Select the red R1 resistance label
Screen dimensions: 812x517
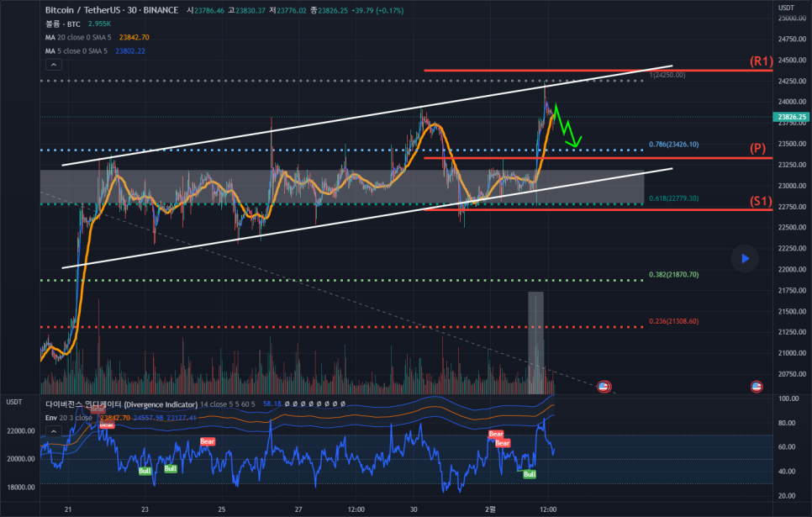(x=762, y=61)
